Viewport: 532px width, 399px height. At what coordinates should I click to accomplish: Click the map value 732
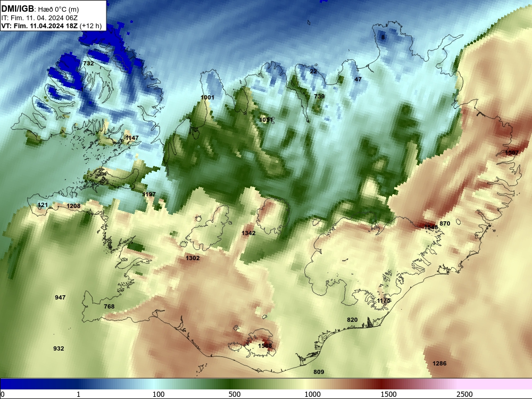[x=88, y=63]
